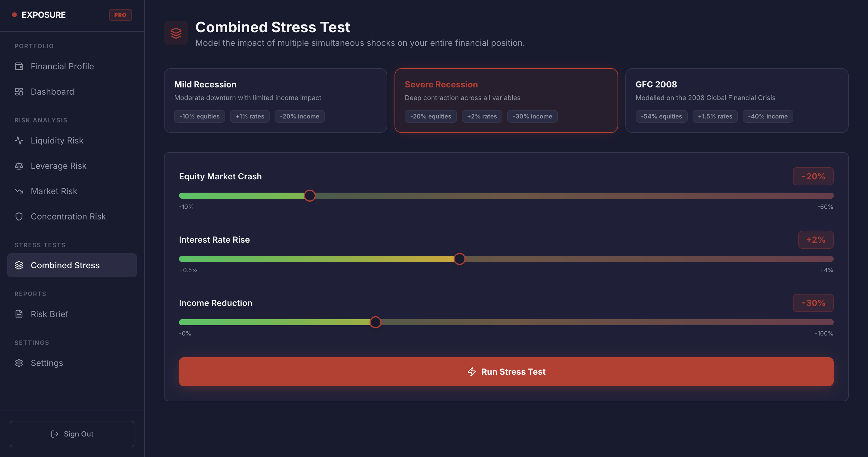The width and height of the screenshot is (868, 457).
Task: Select the Liquidity Risk waveform icon
Action: (x=19, y=140)
